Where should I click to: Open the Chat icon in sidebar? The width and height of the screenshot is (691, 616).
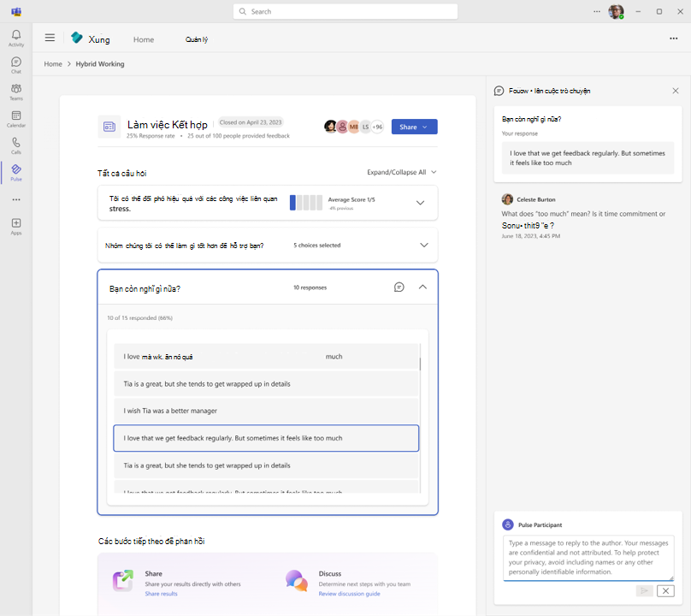click(16, 65)
